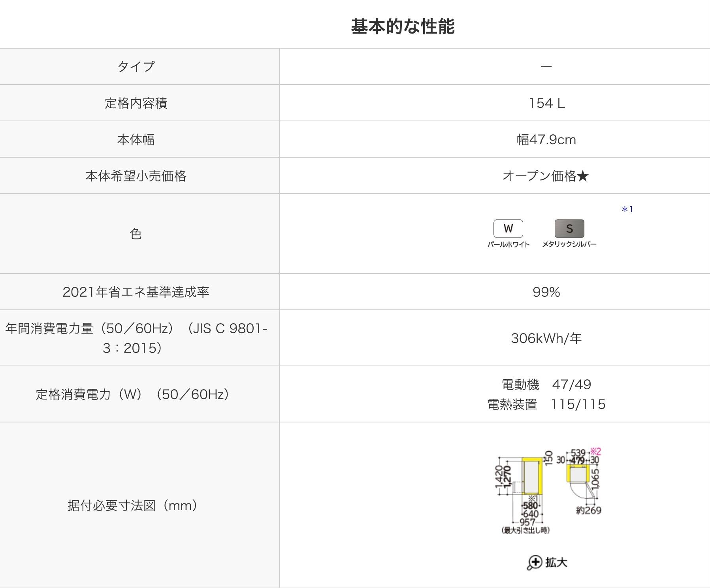Click the 本体希望小売価格 row label
The width and height of the screenshot is (710, 588).
136,176
